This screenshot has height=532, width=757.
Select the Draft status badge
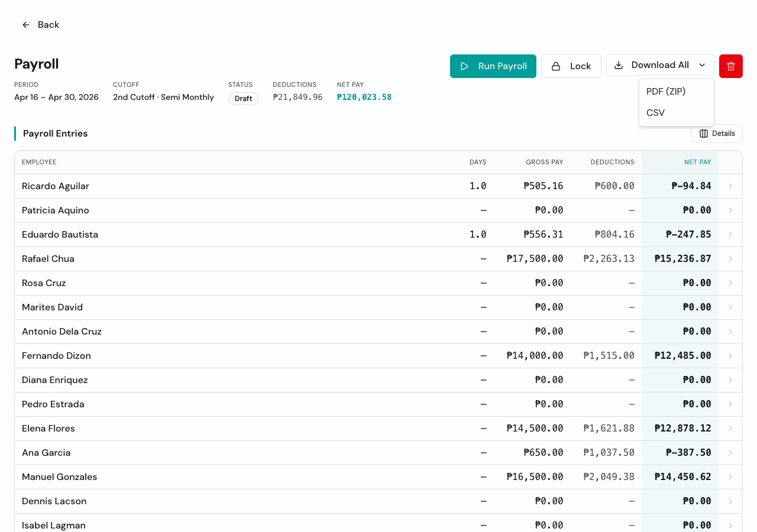pyautogui.click(x=243, y=99)
